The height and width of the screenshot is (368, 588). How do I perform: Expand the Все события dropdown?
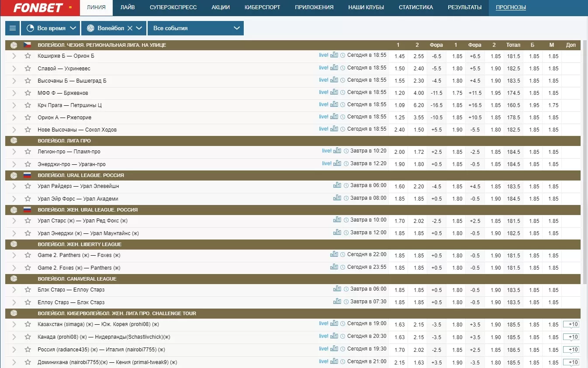tap(196, 28)
